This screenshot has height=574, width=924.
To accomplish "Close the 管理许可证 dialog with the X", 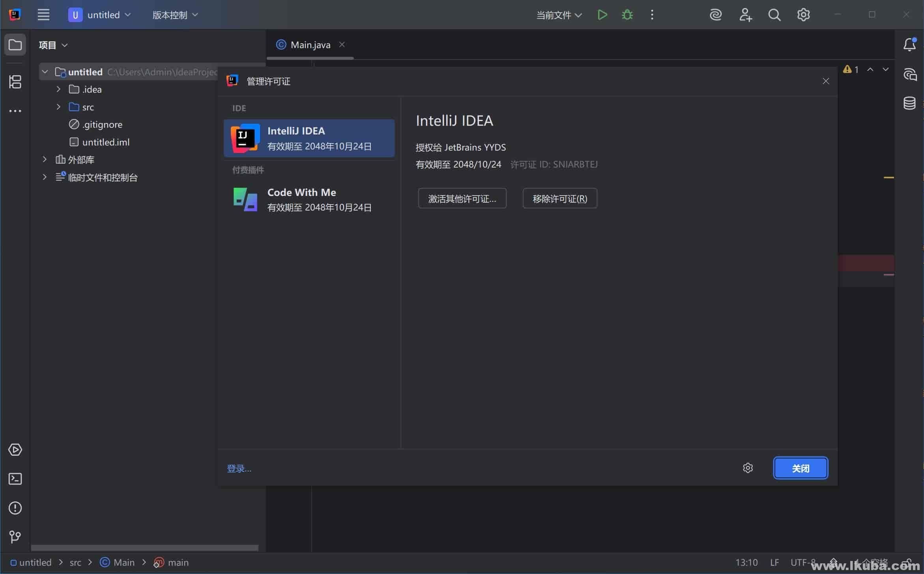I will coord(826,81).
